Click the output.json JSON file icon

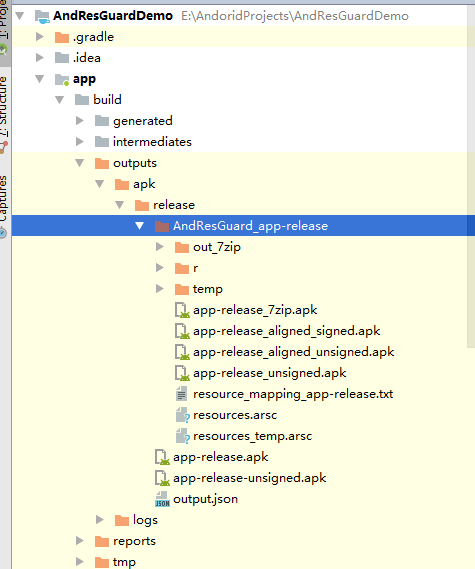(x=162, y=499)
